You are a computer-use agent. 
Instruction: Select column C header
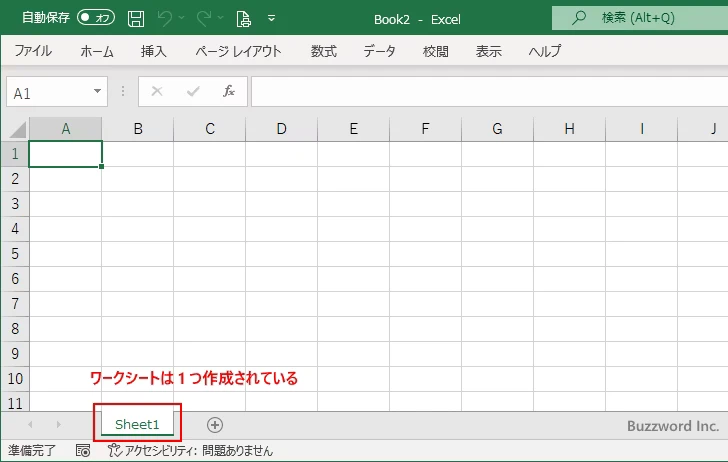pyautogui.click(x=210, y=129)
